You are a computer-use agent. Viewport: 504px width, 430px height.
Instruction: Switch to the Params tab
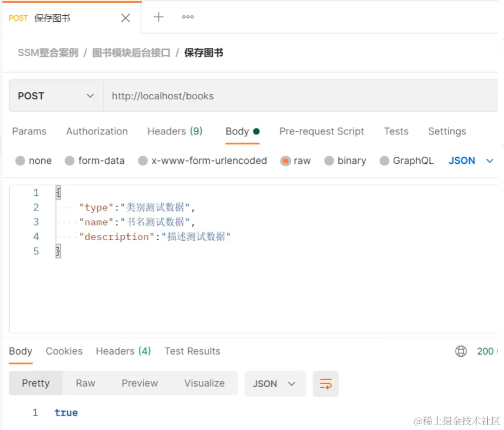click(29, 131)
